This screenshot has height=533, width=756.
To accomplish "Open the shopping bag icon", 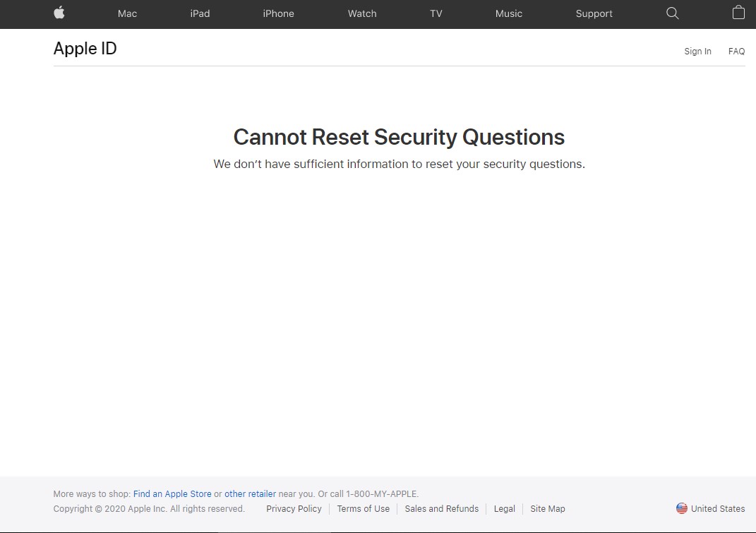I will pyautogui.click(x=738, y=13).
